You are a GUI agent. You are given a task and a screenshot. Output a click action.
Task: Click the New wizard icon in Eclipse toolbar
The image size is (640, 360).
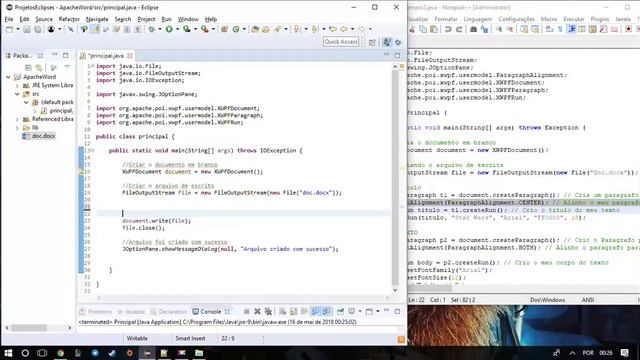pyautogui.click(x=9, y=29)
